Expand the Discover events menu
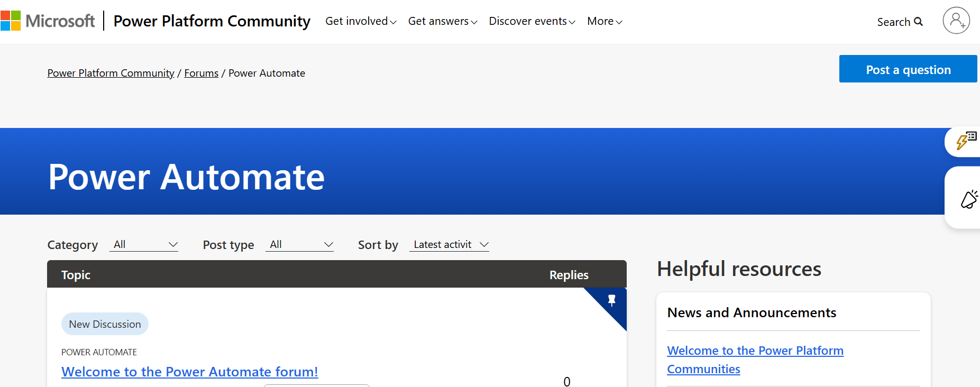This screenshot has height=387, width=980. click(x=532, y=21)
